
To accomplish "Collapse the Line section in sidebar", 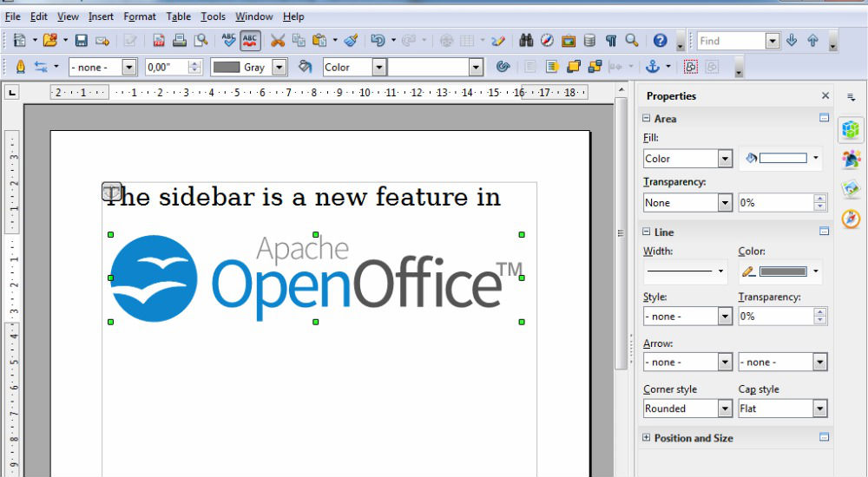I will point(646,232).
